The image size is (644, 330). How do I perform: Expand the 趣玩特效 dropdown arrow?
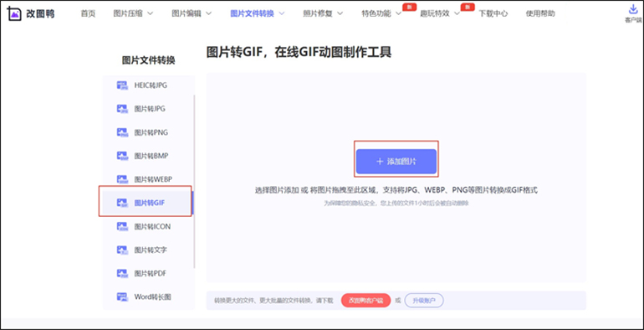tap(457, 13)
